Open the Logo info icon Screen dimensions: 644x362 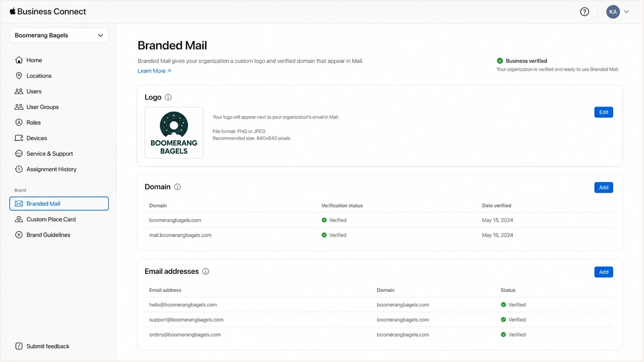pyautogui.click(x=168, y=97)
